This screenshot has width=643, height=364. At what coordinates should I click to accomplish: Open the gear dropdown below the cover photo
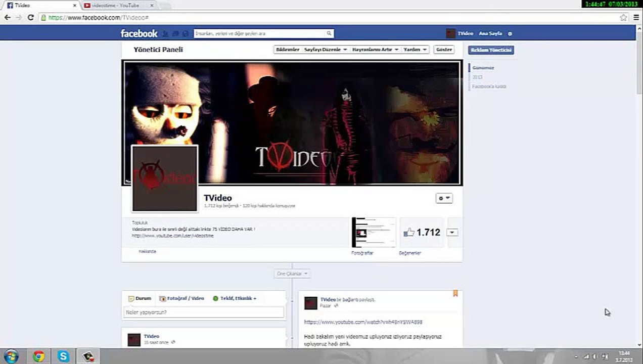pos(444,198)
